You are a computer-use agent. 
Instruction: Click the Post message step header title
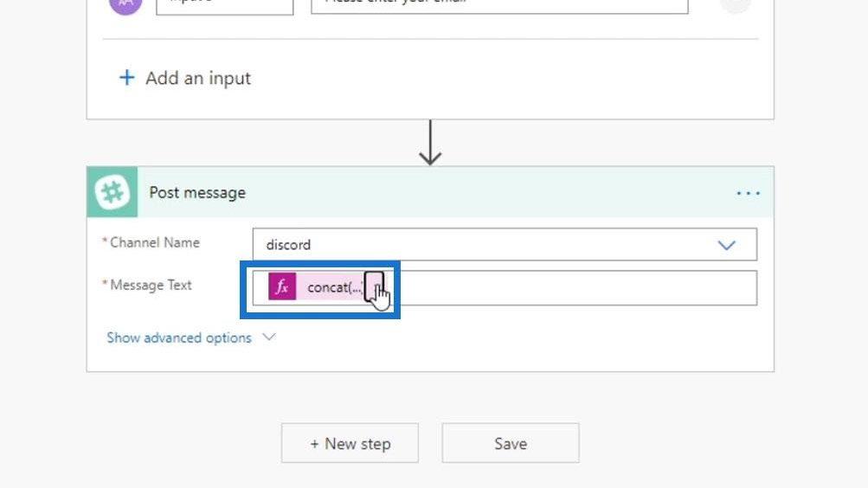(197, 193)
